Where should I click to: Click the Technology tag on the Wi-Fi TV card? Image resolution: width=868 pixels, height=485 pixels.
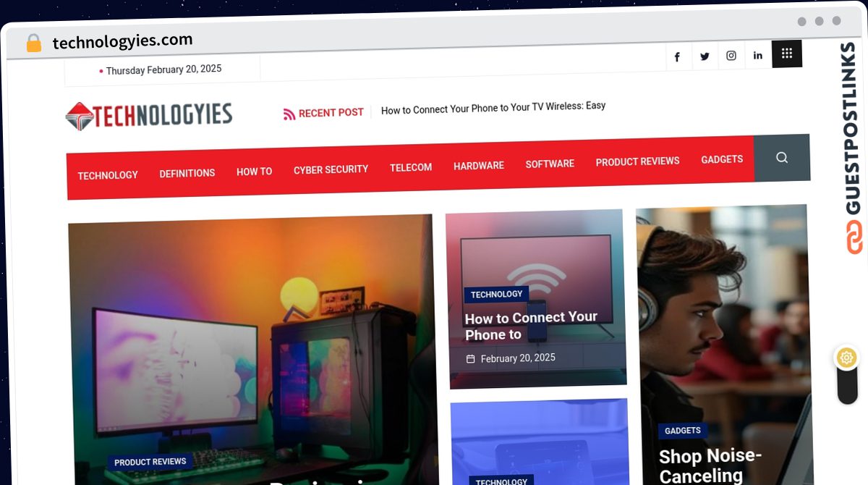pyautogui.click(x=496, y=295)
